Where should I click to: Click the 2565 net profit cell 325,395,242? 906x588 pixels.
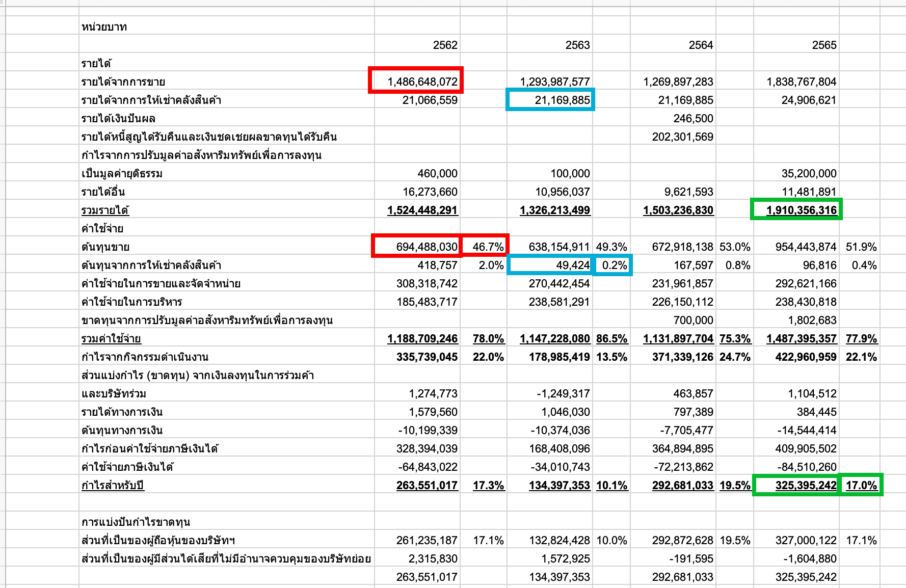click(x=796, y=485)
